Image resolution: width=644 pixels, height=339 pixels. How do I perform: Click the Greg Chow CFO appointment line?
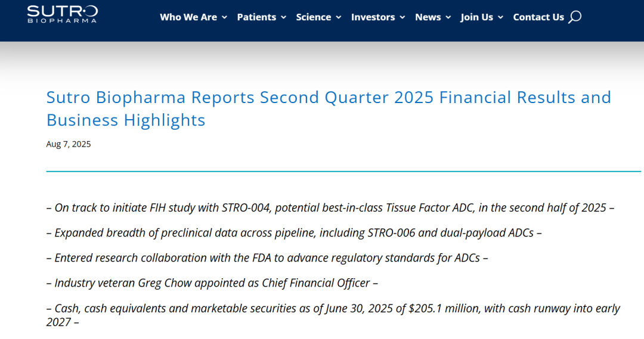pos(212,283)
